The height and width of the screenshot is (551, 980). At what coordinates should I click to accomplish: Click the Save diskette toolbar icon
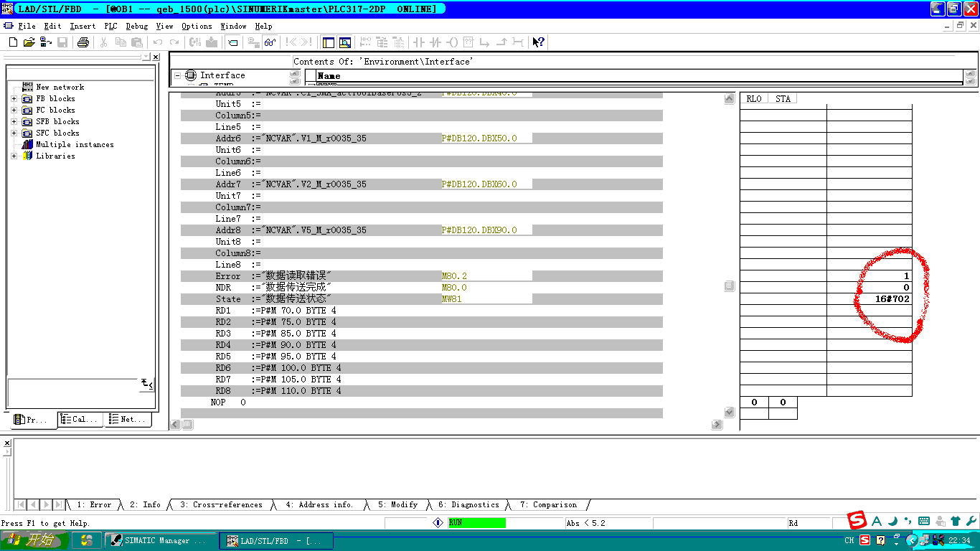click(62, 42)
